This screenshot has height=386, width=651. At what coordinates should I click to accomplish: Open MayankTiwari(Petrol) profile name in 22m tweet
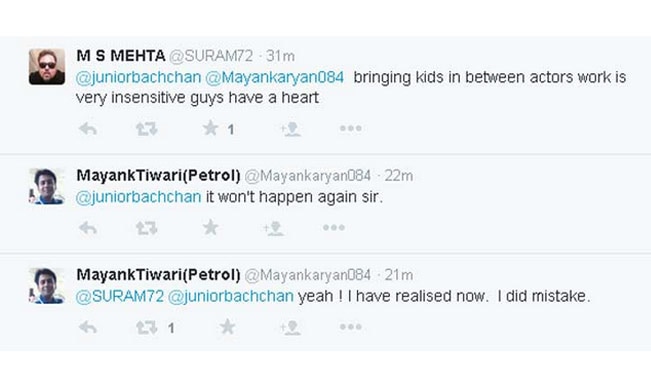158,176
